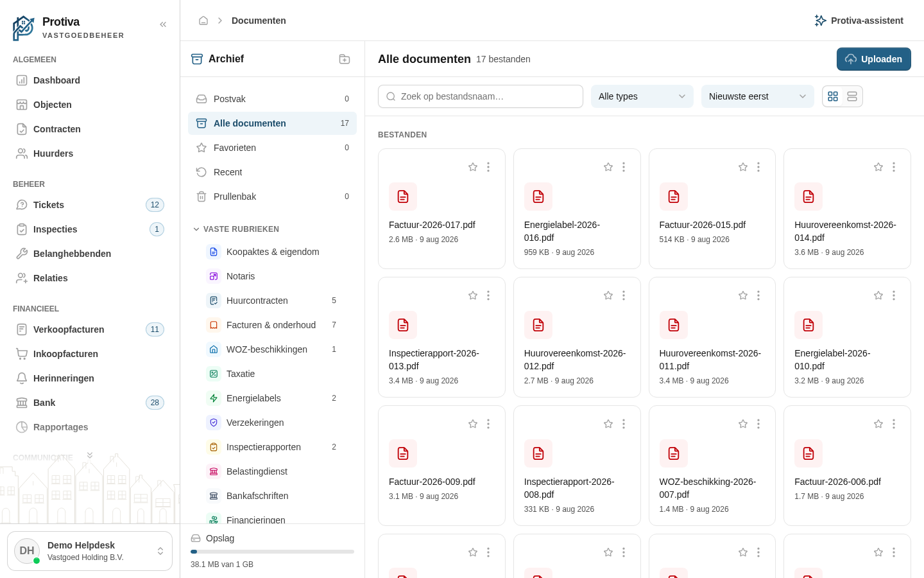The height and width of the screenshot is (578, 924).
Task: Click the Opslag storage usage bar
Action: tap(272, 552)
